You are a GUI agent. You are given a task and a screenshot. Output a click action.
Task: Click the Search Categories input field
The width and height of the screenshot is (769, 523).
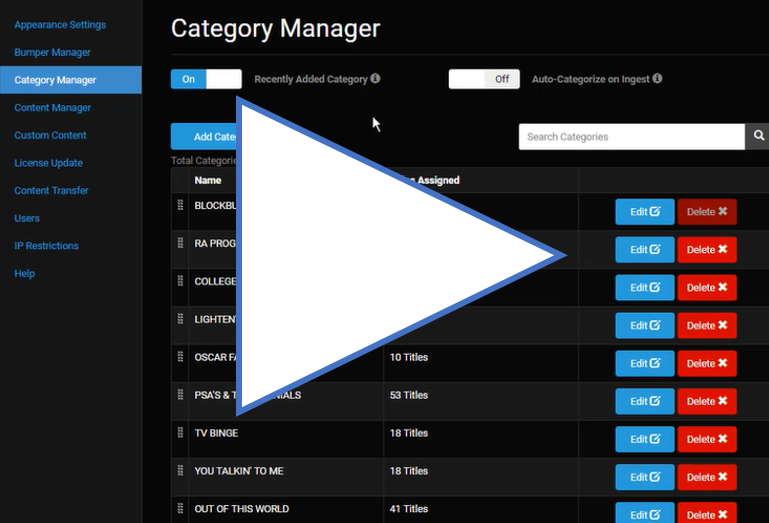click(631, 137)
